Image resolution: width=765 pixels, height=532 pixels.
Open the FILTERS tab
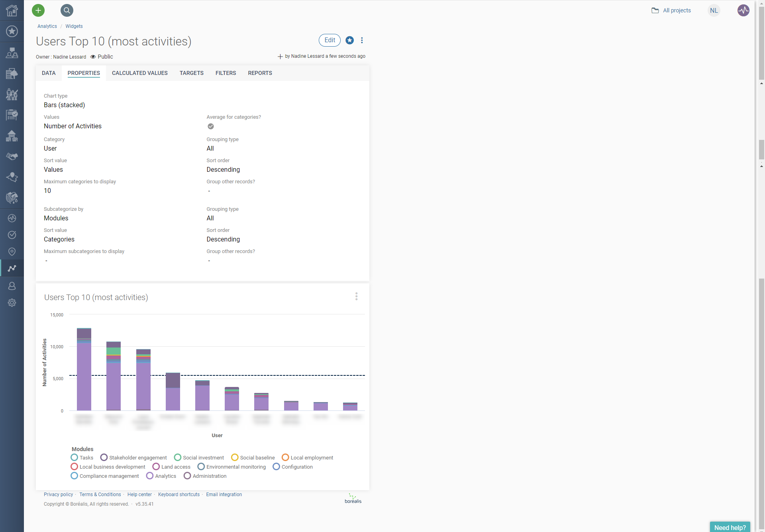(x=226, y=73)
